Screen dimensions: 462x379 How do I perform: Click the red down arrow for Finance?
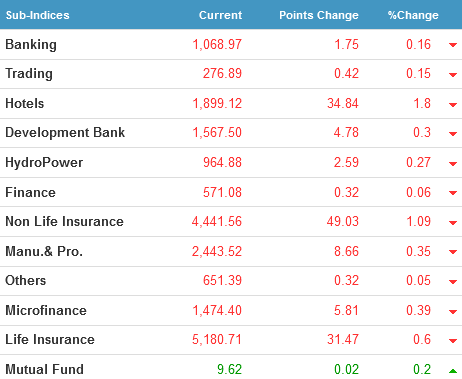pos(453,193)
